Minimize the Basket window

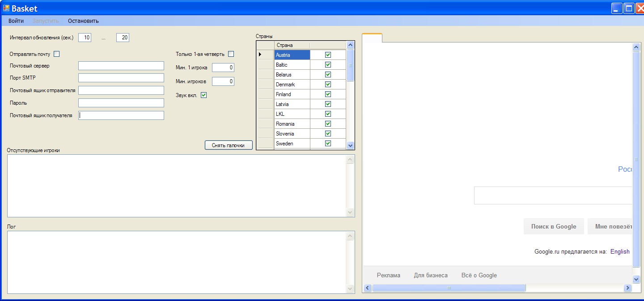[617, 8]
